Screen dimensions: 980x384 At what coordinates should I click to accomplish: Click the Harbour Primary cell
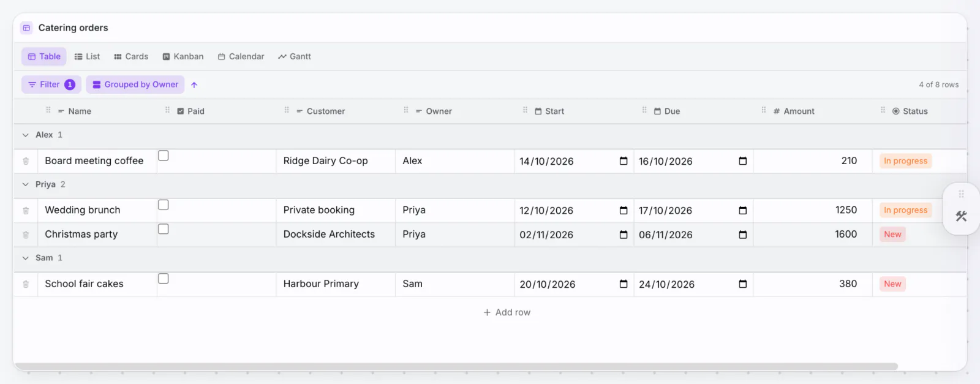[x=336, y=284]
